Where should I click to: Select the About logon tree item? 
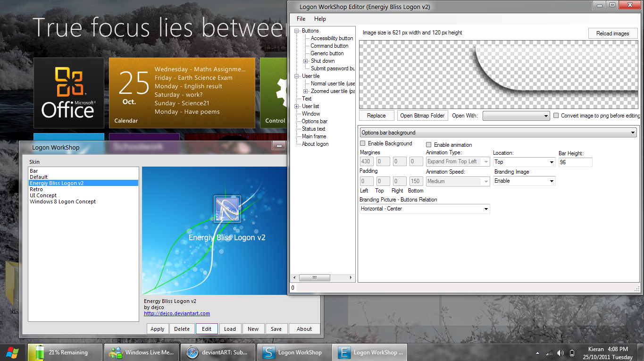[315, 144]
